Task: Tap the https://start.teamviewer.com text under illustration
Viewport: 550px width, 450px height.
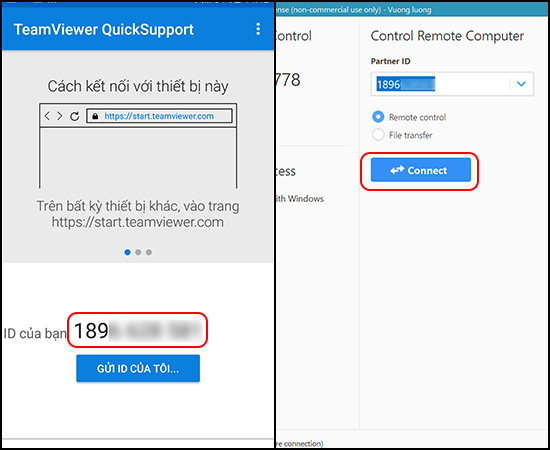Action: [x=138, y=222]
